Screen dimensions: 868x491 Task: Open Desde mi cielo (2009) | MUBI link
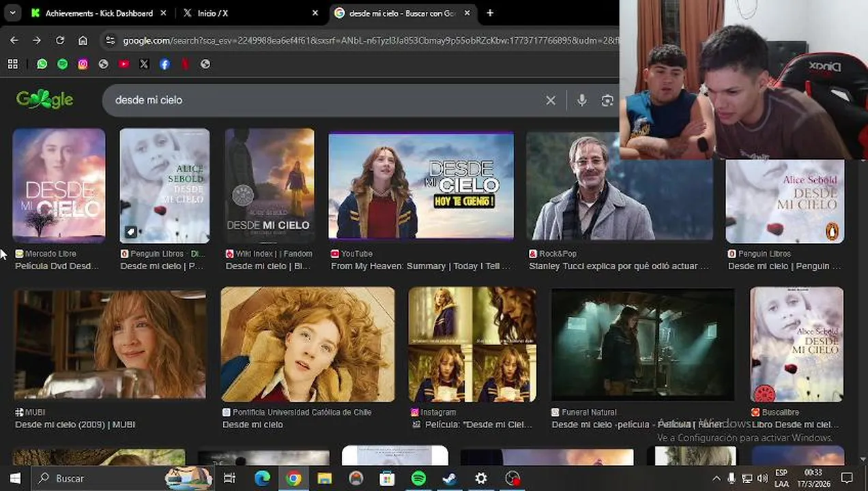(75, 424)
